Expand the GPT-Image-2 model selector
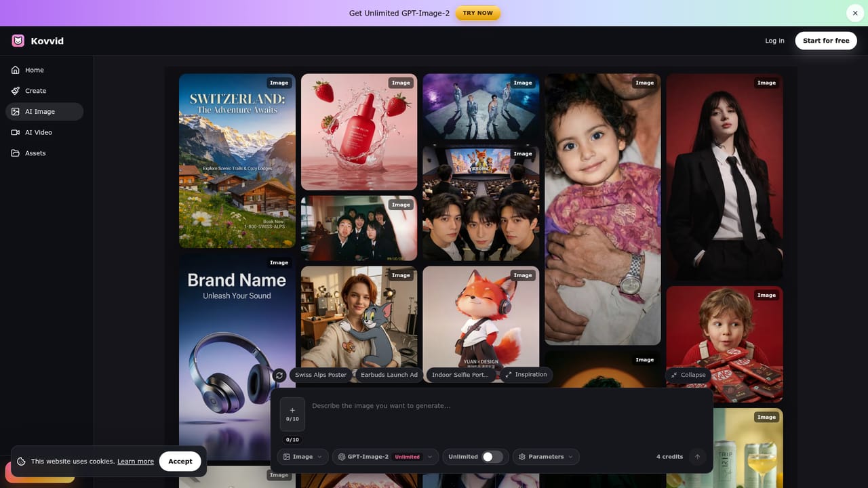Screen dimensions: 868x488 click(x=385, y=457)
